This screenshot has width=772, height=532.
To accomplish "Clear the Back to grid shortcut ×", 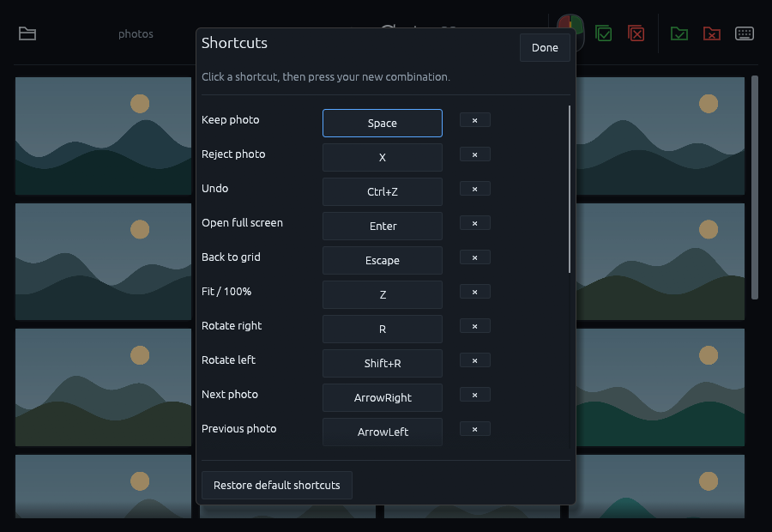I will pos(474,257).
